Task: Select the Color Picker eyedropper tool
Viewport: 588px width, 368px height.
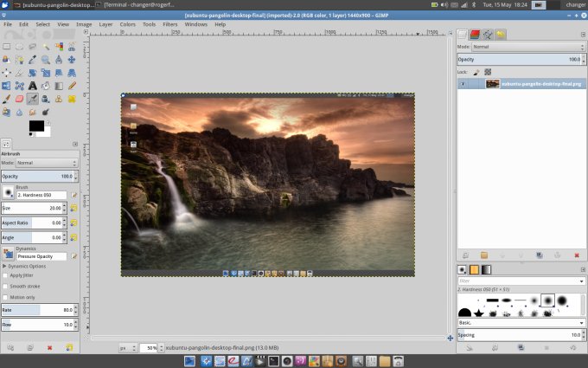Action: point(33,60)
